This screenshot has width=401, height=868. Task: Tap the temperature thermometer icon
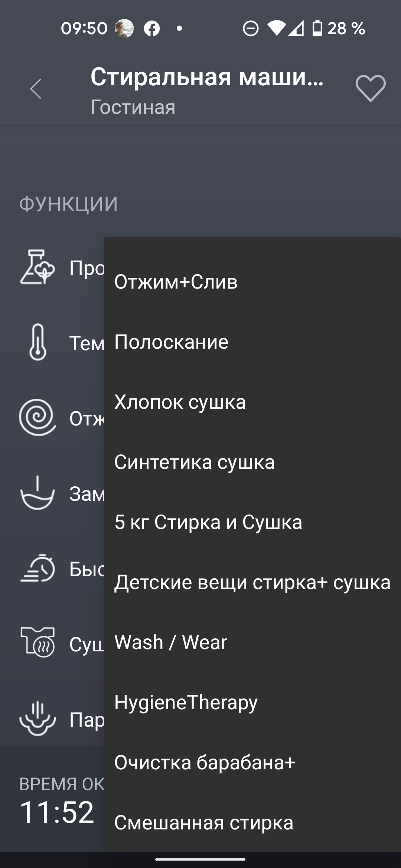click(x=38, y=342)
